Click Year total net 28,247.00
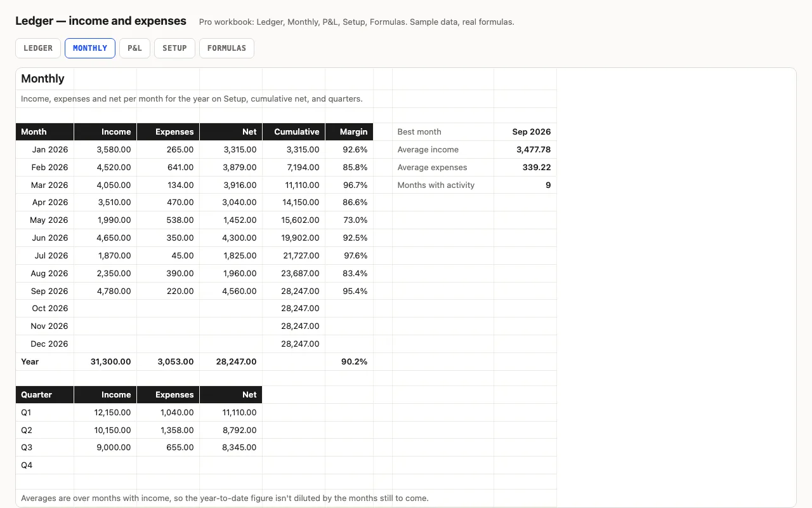This screenshot has width=812, height=508. (231, 361)
